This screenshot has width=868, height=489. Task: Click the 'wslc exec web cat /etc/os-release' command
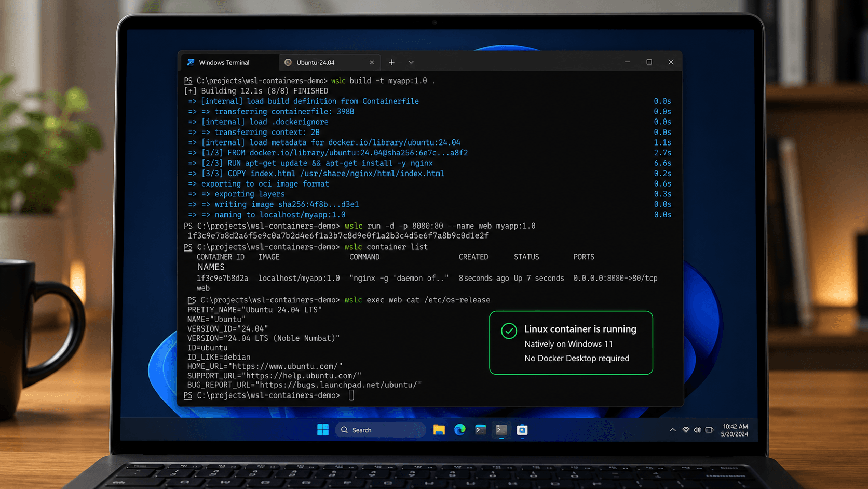(417, 300)
